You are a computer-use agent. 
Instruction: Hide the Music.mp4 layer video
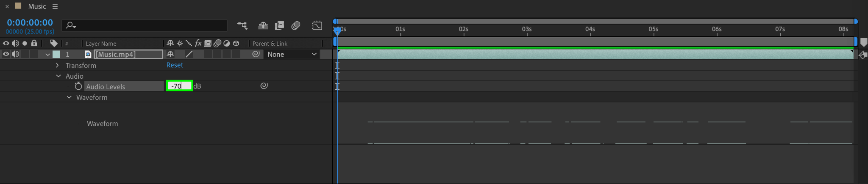[x=6, y=54]
